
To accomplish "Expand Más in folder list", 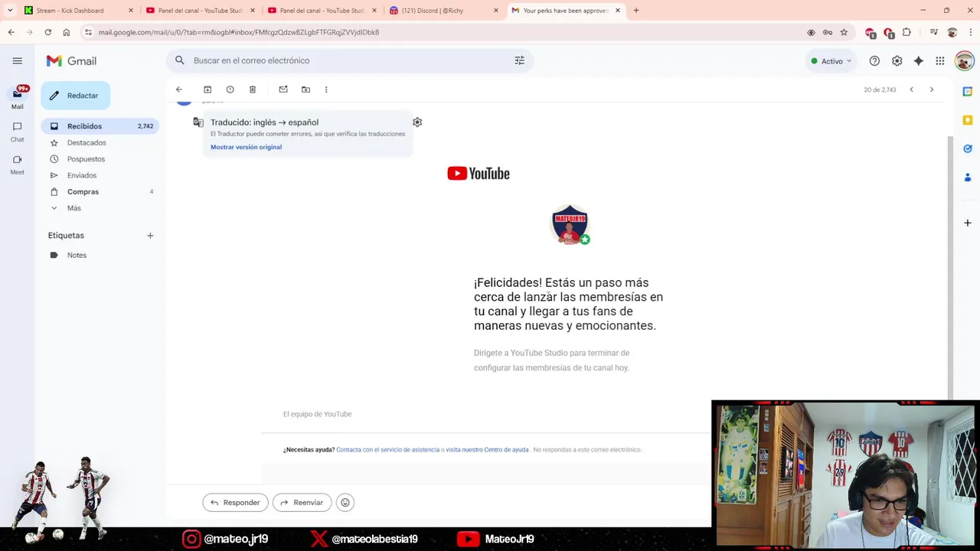I will pyautogui.click(x=73, y=208).
